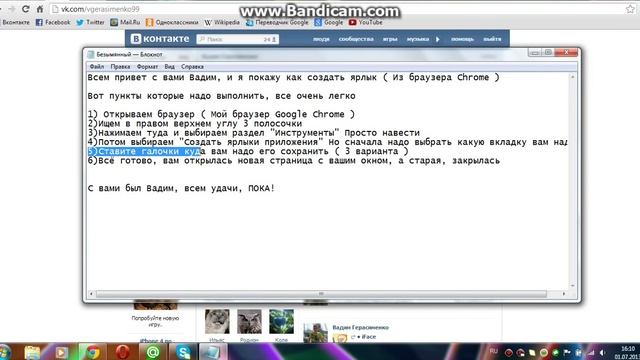Open friend thumbnail labeled Коля
This screenshot has height=360, width=640.
pyautogui.click(x=281, y=321)
